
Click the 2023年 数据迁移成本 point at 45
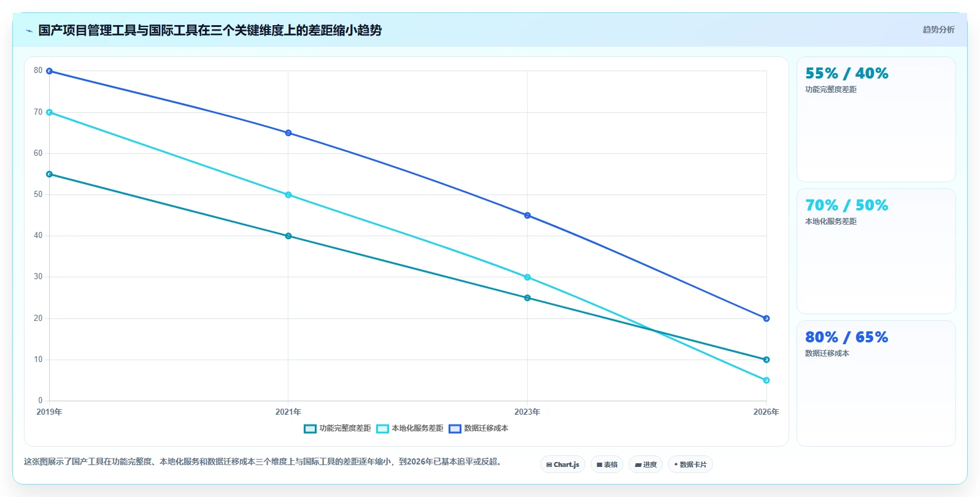coord(527,215)
